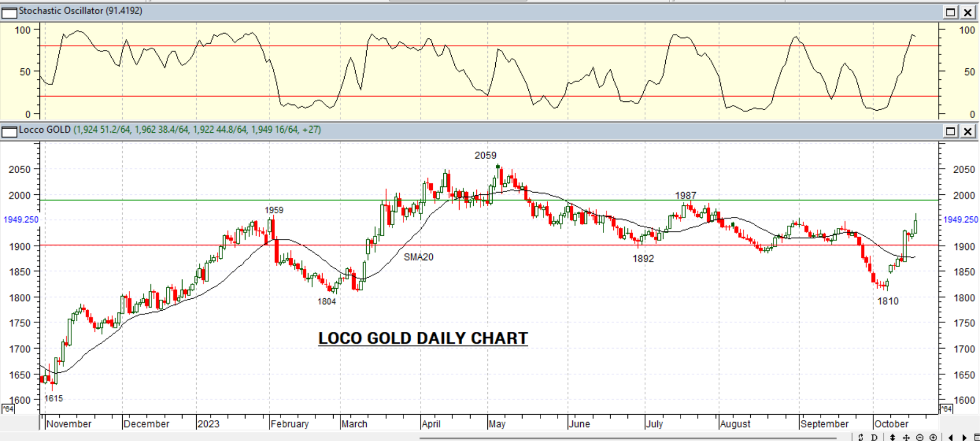Open the Stochastic Oscillator panel window icon
Screen dimensions: 980x441
[9, 12]
